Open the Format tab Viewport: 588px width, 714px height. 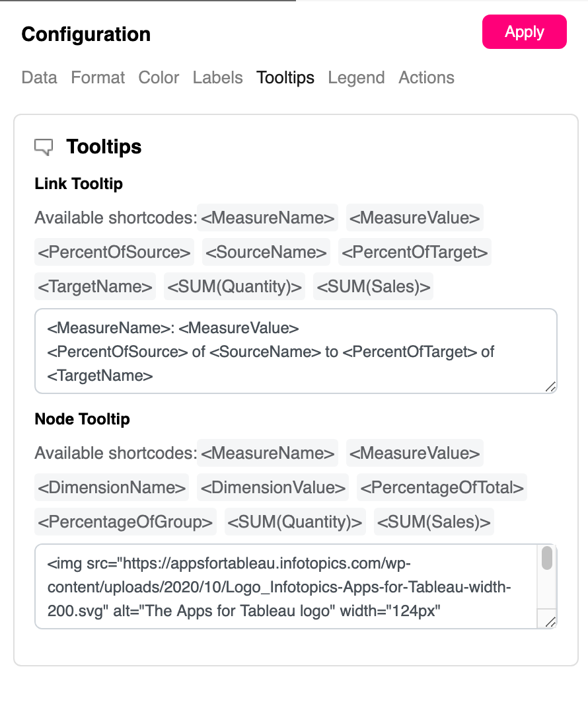(x=98, y=77)
